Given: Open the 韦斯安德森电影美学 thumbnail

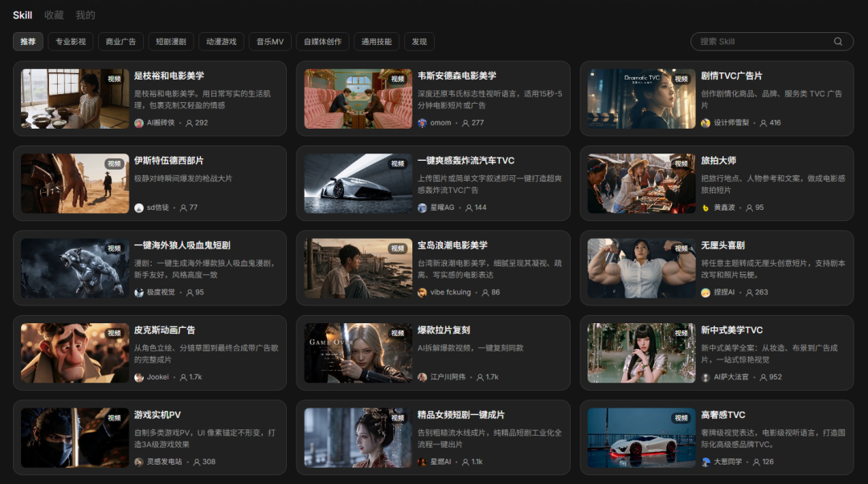Looking at the screenshot, I should (x=358, y=99).
